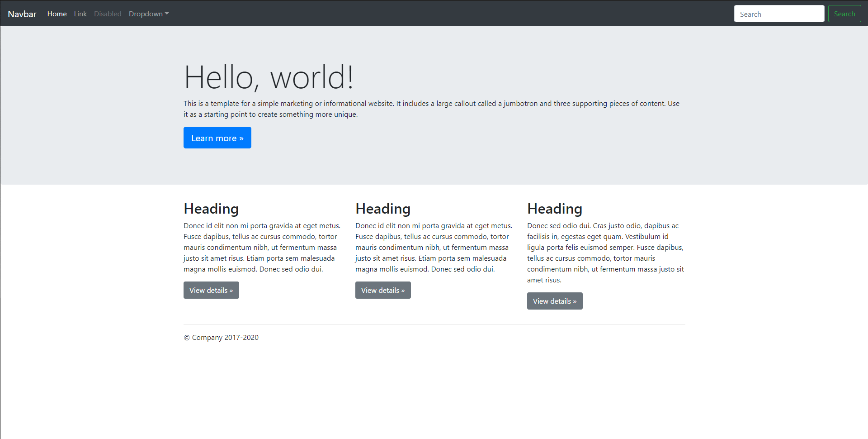The image size is (868, 439).
Task: Click the rightmost Heading title
Action: [x=554, y=209]
